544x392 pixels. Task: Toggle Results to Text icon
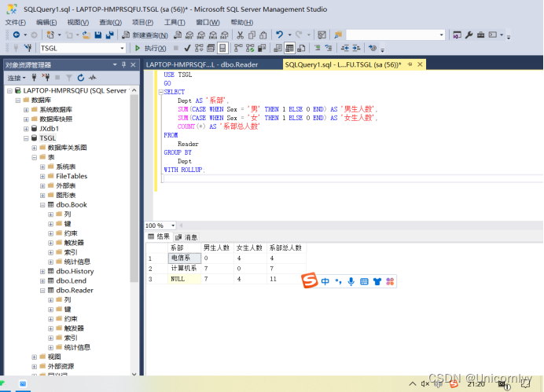click(278, 48)
